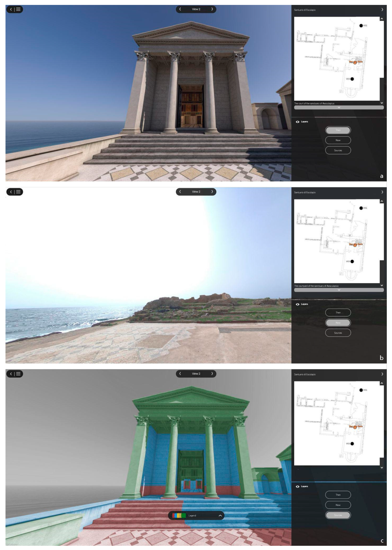Click 'View 2' label in panel b
Viewport: 392px width, 550px height.
[196, 192]
